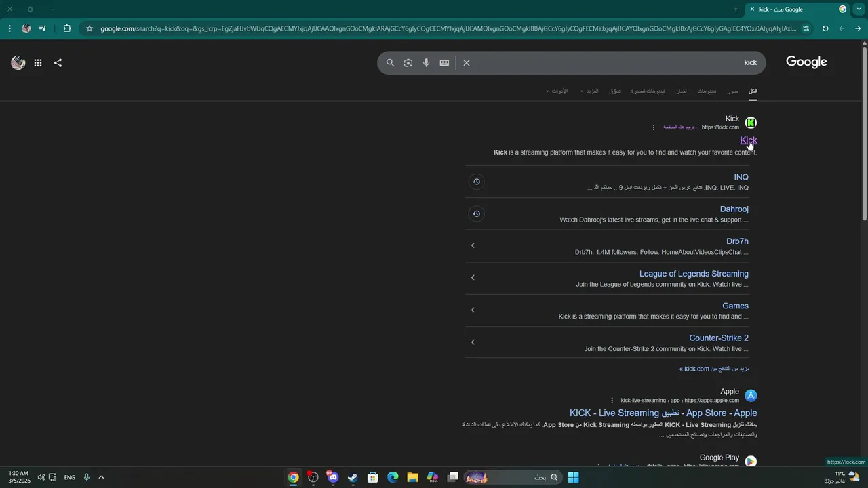
Task: Show hidden system tray icons chevron
Action: [x=101, y=477]
